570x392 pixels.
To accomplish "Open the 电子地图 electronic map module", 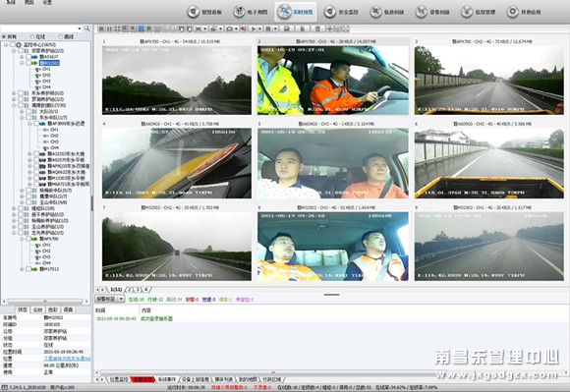I will pyautogui.click(x=251, y=12).
